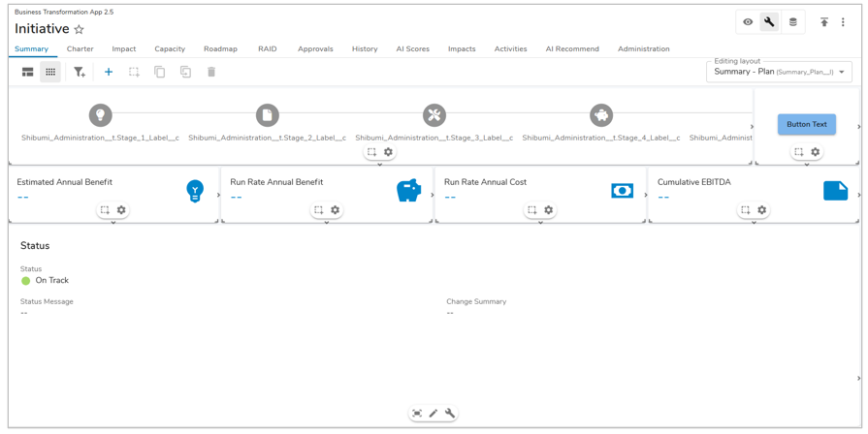
Task: Toggle the wrench edit mode button
Action: coord(769,22)
